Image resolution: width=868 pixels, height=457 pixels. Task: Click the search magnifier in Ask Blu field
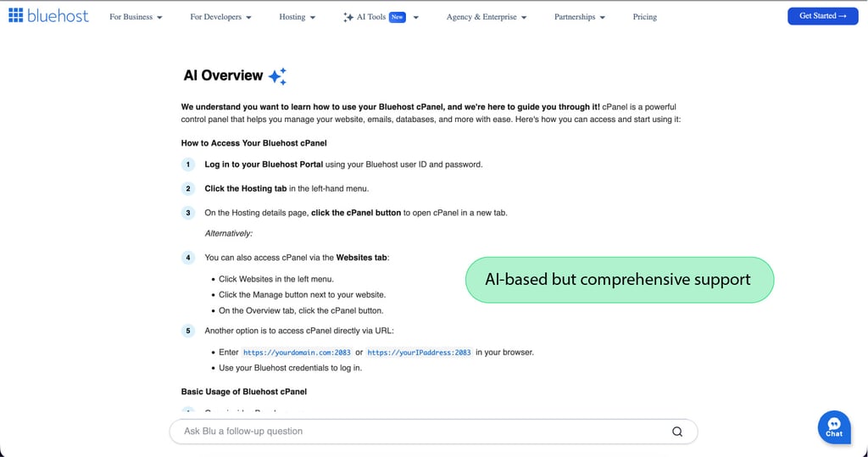point(677,432)
